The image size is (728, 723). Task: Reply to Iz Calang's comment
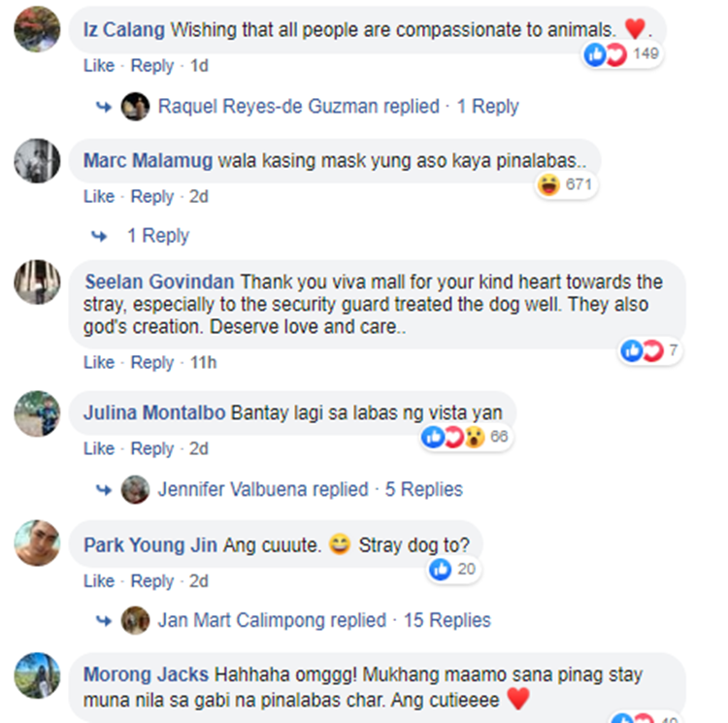[x=152, y=66]
